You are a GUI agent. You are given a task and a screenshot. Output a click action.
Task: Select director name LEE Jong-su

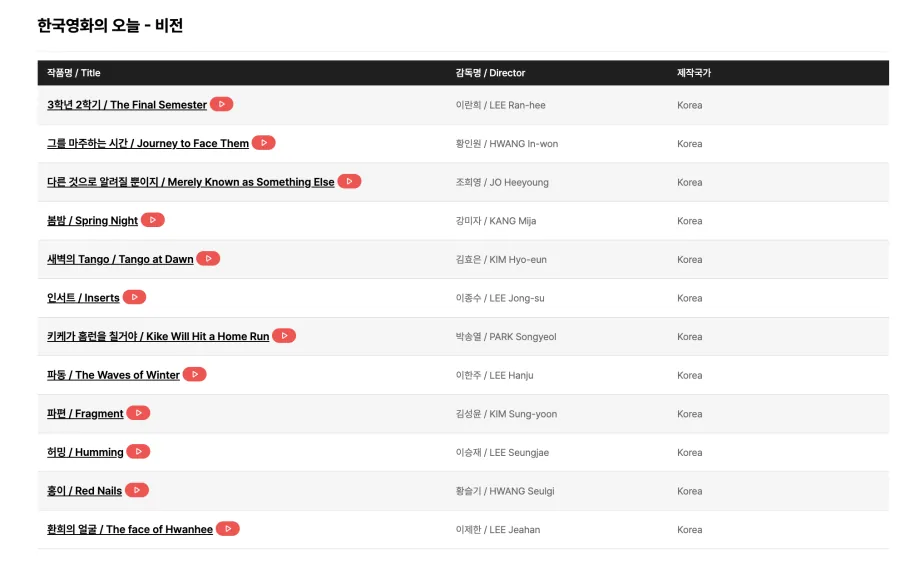[516, 298]
